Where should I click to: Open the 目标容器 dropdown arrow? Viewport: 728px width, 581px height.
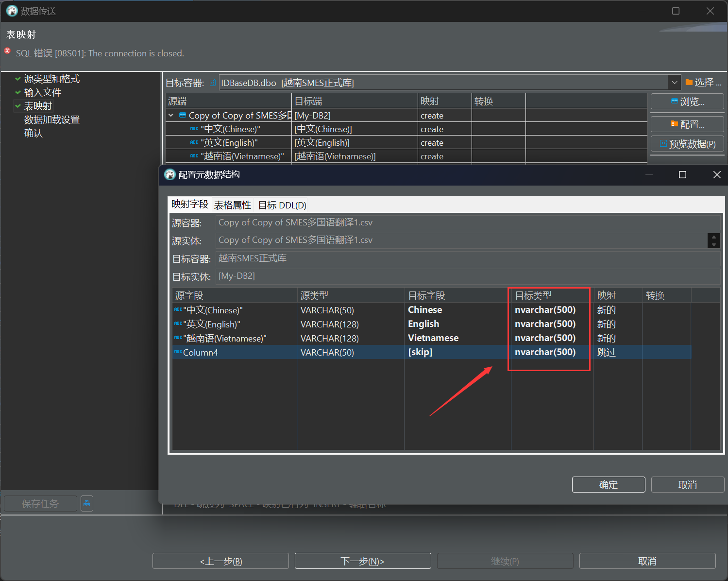(674, 83)
